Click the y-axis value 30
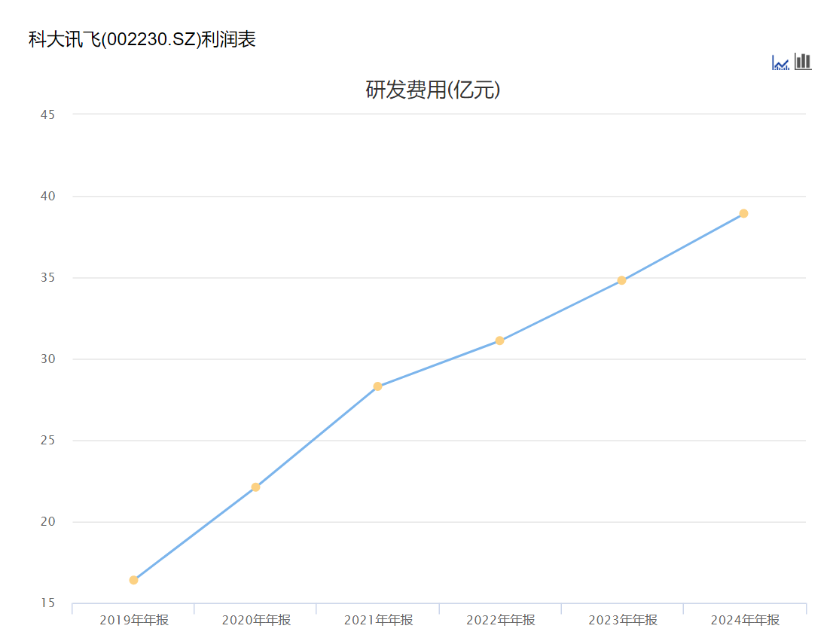 [47, 359]
